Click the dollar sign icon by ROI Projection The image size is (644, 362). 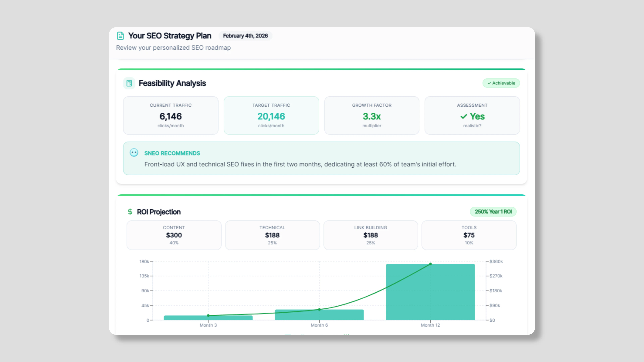[x=130, y=212]
